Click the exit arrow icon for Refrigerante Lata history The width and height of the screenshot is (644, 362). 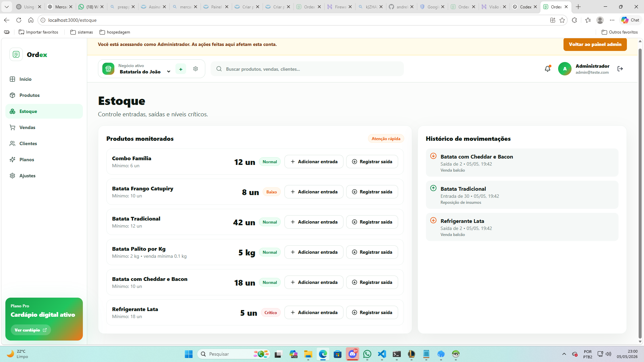433,220
